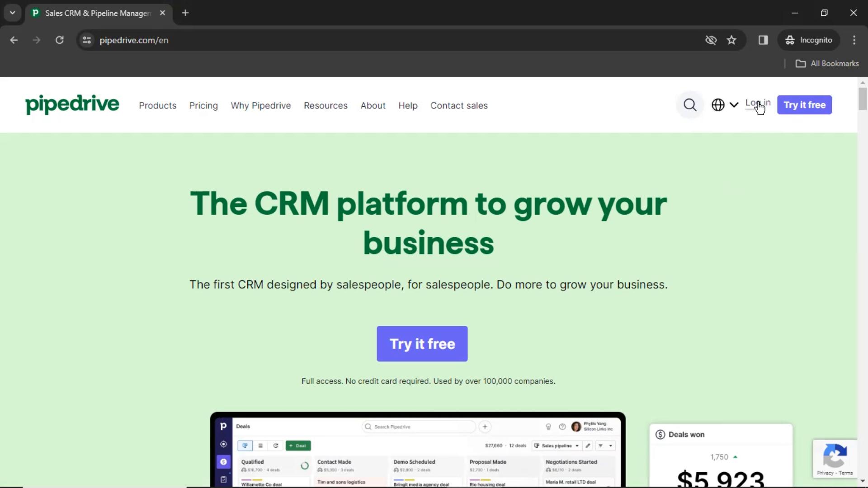Select the Pricing menu item
The image size is (868, 488).
203,105
